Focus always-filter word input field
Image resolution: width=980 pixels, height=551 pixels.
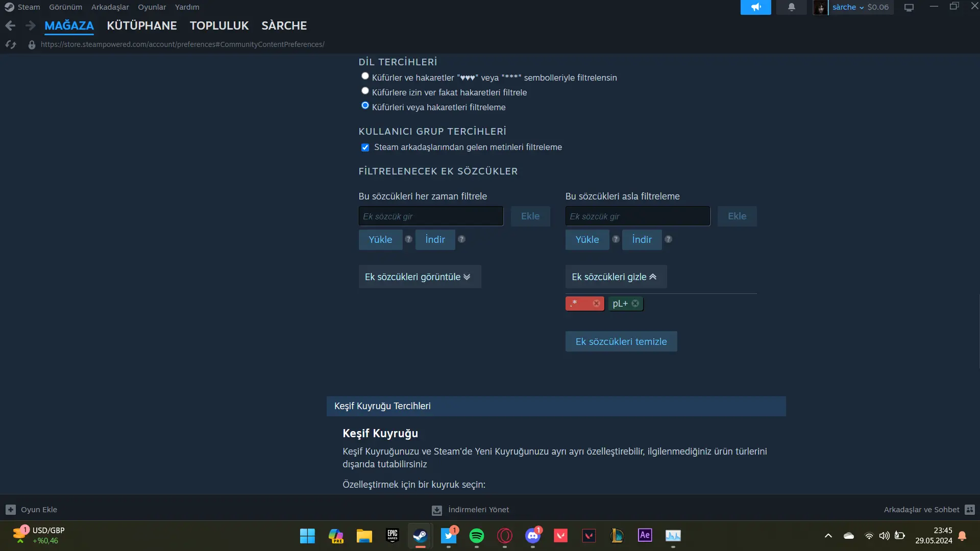[431, 216]
